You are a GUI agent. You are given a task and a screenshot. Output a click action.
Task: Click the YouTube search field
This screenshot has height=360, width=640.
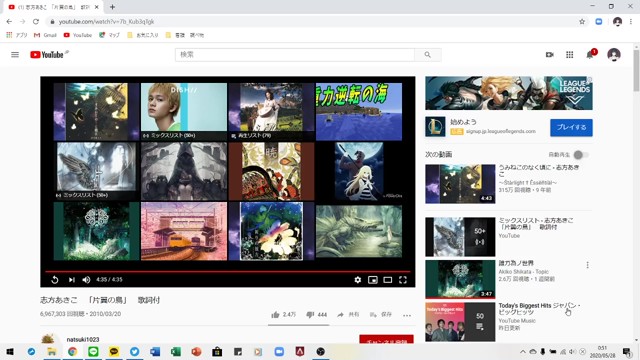[295, 55]
